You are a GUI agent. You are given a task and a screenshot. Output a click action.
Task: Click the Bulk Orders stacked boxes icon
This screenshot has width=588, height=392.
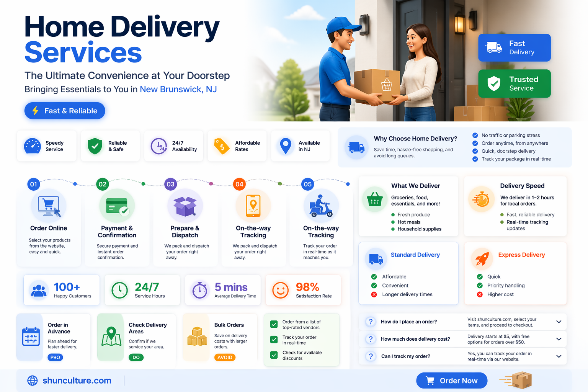pyautogui.click(x=197, y=336)
